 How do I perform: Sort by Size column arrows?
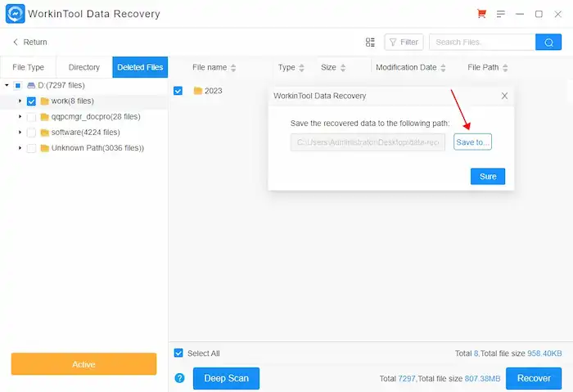[343, 68]
